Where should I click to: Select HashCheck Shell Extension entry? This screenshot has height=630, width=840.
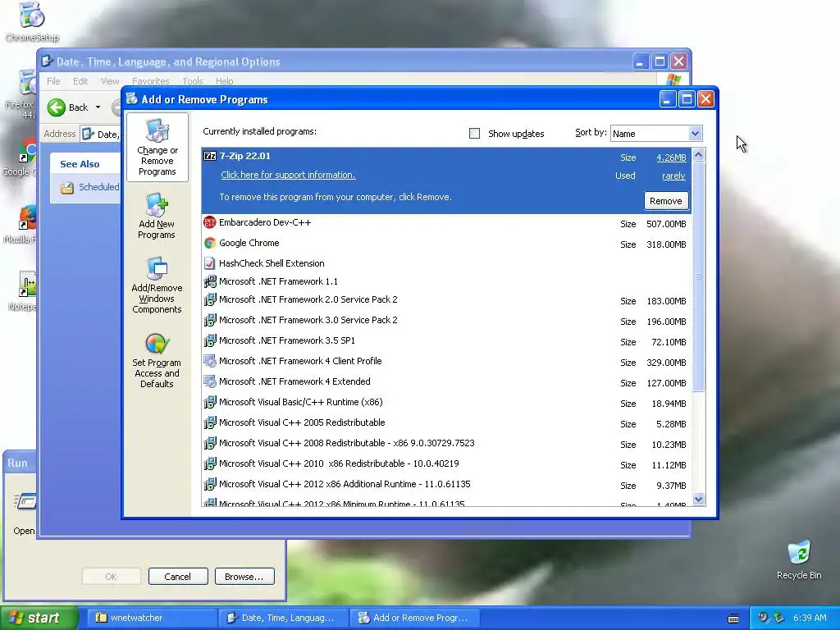447,263
